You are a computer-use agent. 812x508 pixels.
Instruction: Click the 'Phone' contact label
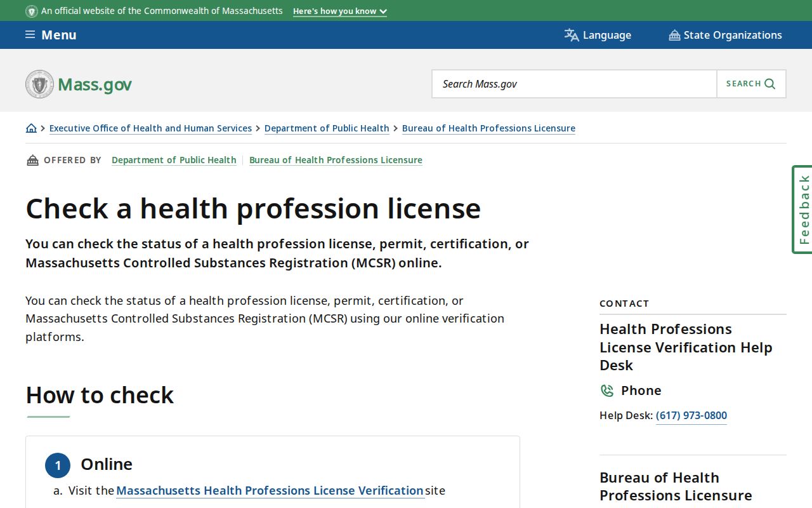click(x=641, y=391)
